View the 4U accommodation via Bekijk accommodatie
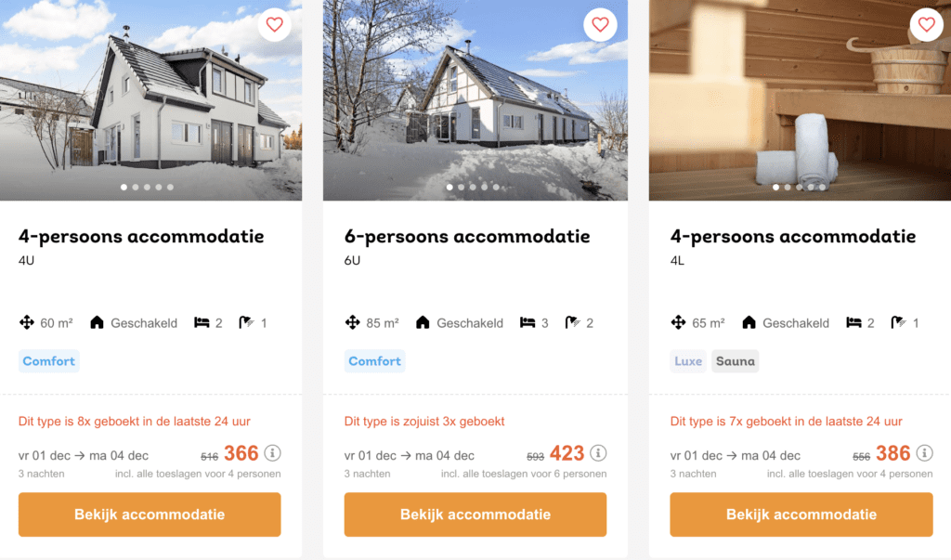 coord(150,514)
